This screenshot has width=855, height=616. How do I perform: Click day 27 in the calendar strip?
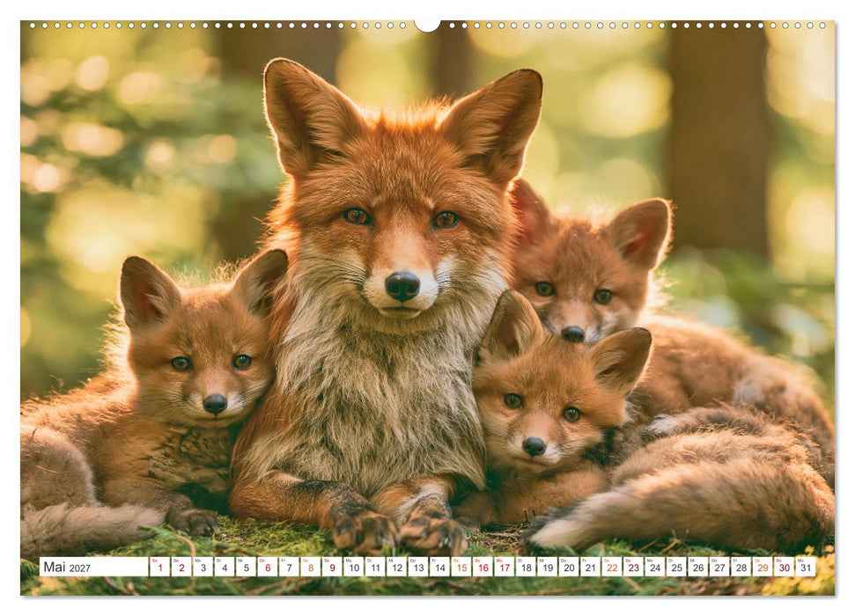pos(719,567)
